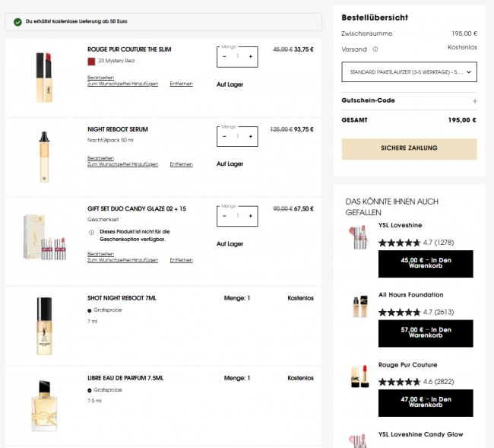Open the Standard Paketlaufzeit shipping dropdown
Image resolution: width=494 pixels, height=448 pixels.
(409, 72)
